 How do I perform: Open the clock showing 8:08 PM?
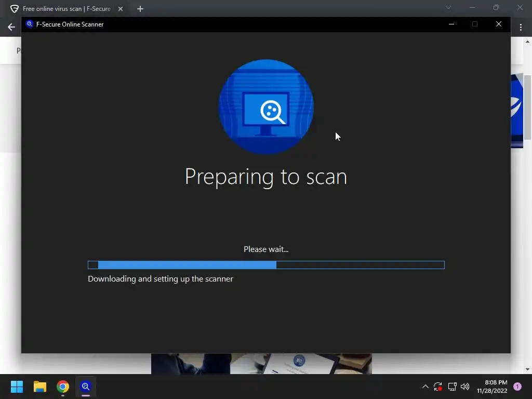492,387
